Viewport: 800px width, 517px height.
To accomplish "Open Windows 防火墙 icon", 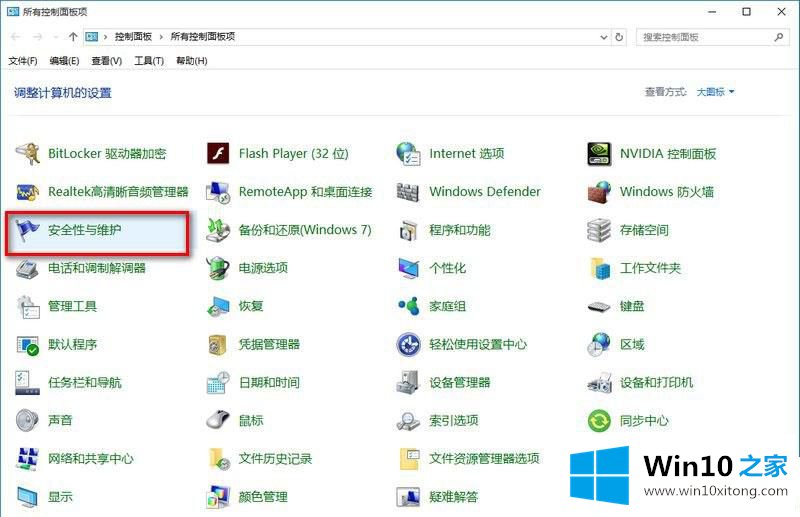I will point(599,192).
